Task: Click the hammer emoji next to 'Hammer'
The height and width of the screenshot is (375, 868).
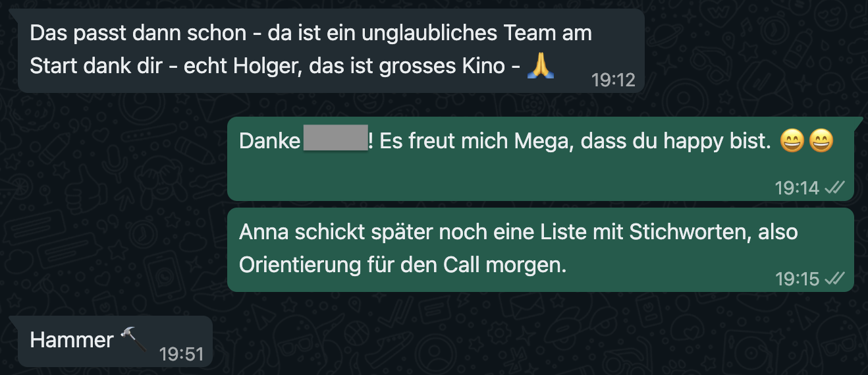Action: [x=134, y=340]
